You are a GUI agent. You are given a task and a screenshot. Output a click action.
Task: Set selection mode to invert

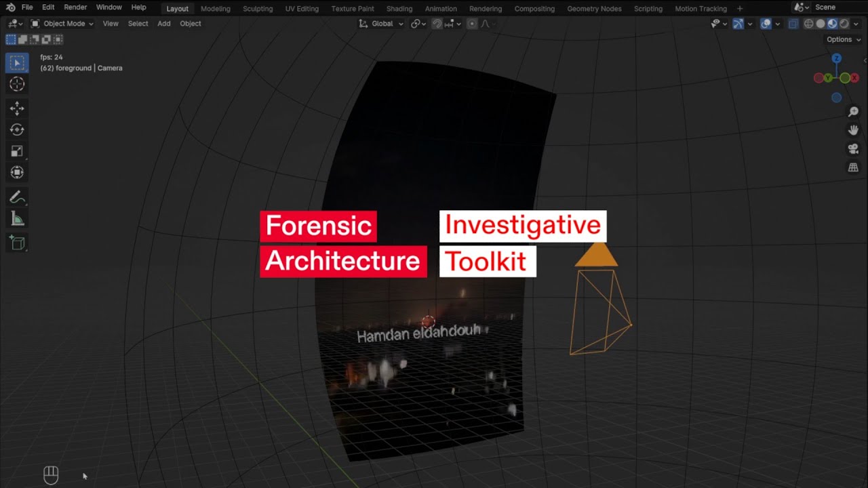tap(46, 39)
